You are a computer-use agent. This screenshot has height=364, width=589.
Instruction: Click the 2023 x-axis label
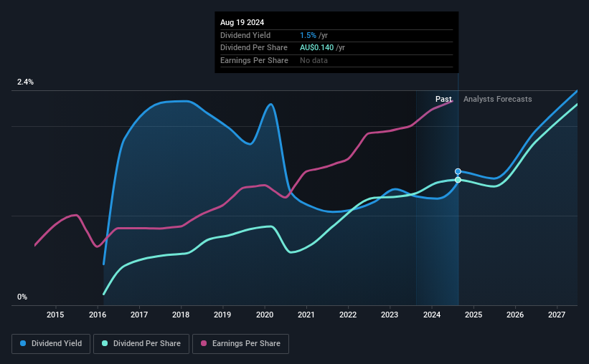[390, 315]
